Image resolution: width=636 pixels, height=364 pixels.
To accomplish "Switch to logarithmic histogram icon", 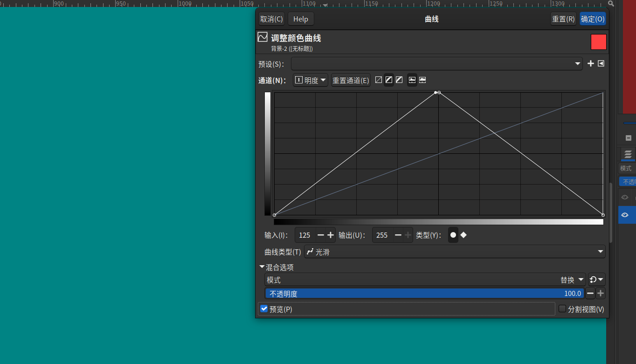I will click(x=422, y=80).
